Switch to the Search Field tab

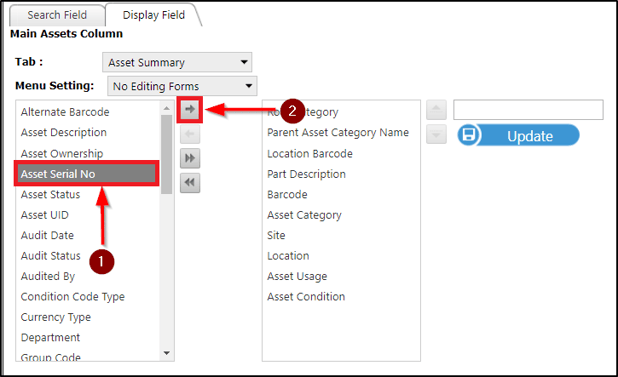point(57,15)
